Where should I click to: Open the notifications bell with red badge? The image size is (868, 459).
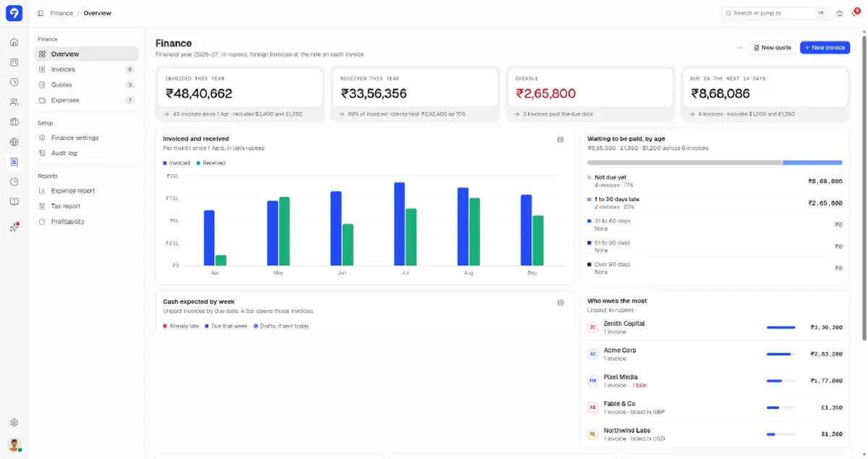click(x=855, y=12)
